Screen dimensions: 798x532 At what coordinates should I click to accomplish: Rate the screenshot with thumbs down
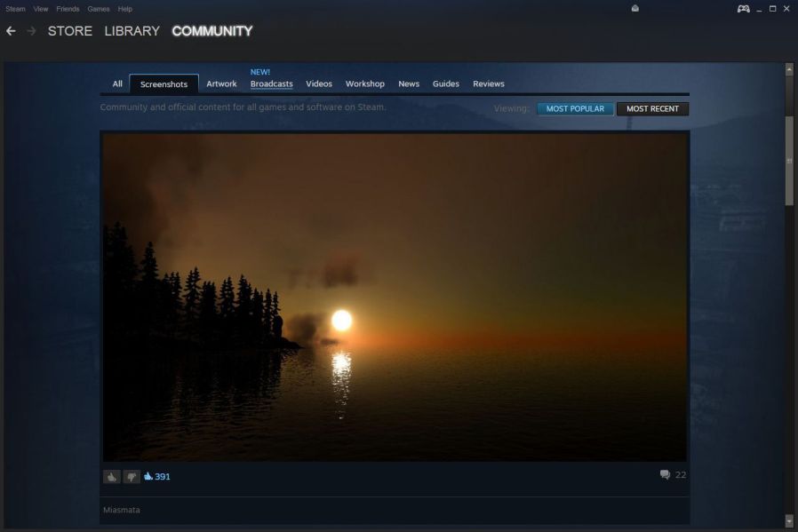tap(132, 477)
